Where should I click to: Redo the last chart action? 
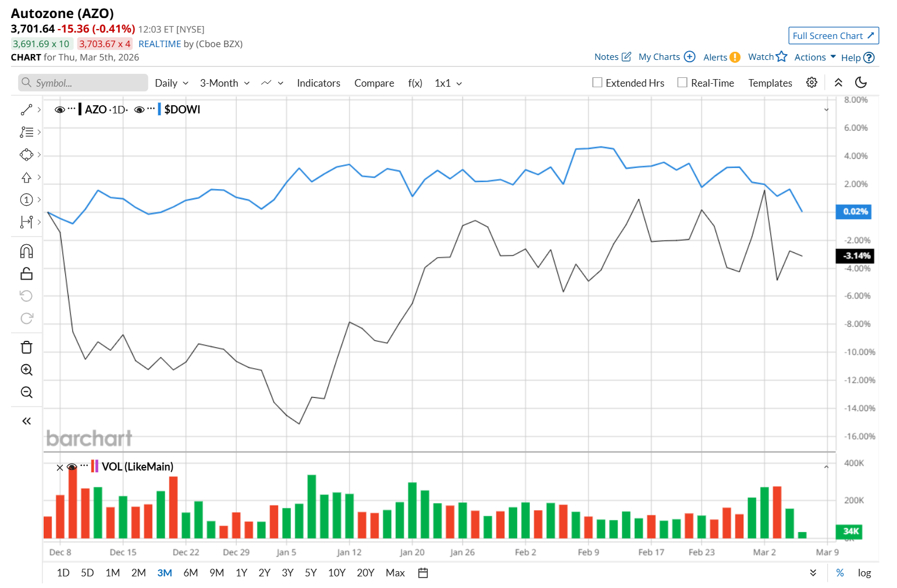click(26, 318)
